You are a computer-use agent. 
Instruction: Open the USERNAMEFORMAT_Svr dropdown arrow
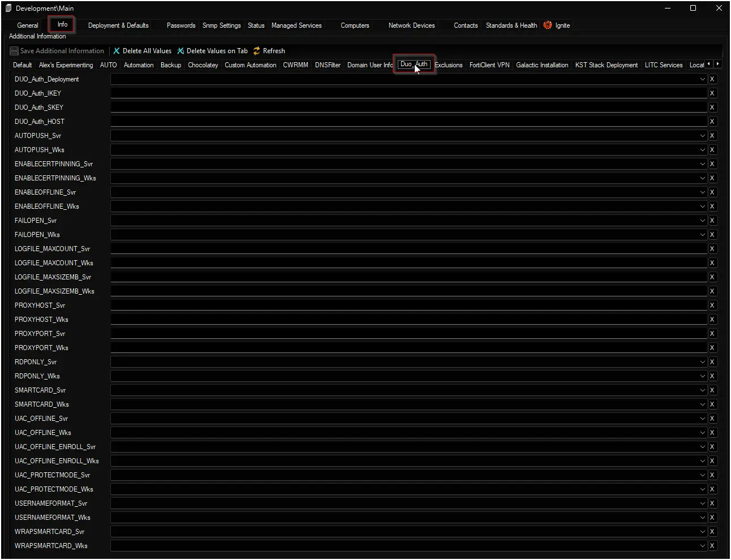[703, 503]
